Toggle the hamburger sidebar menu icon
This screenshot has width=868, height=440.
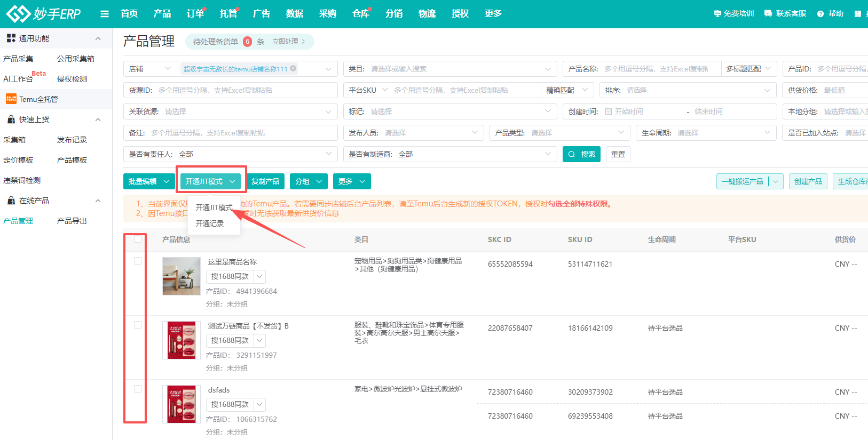pyautogui.click(x=105, y=14)
